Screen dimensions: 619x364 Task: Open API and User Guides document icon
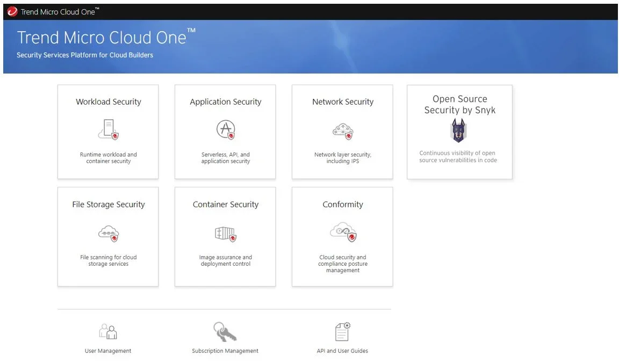pos(342,331)
